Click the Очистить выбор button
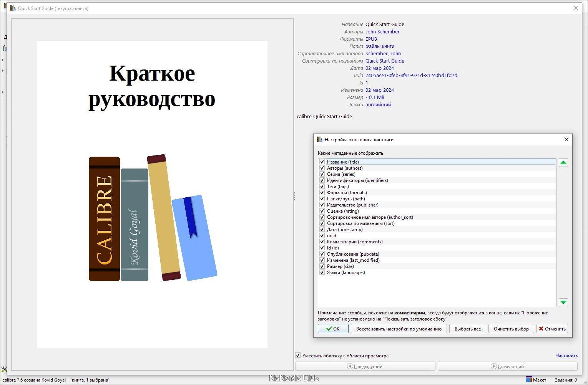This screenshot has width=588, height=385. tap(511, 329)
